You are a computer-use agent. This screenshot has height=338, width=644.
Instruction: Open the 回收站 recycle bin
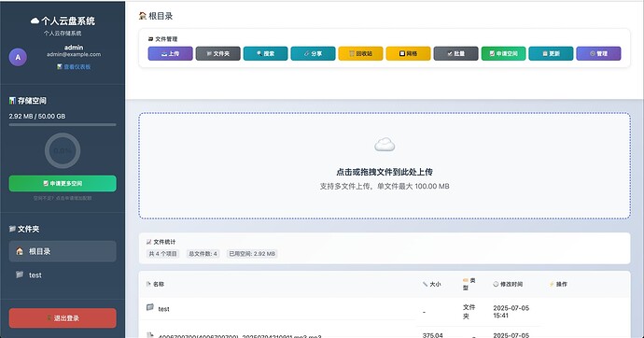[360, 53]
